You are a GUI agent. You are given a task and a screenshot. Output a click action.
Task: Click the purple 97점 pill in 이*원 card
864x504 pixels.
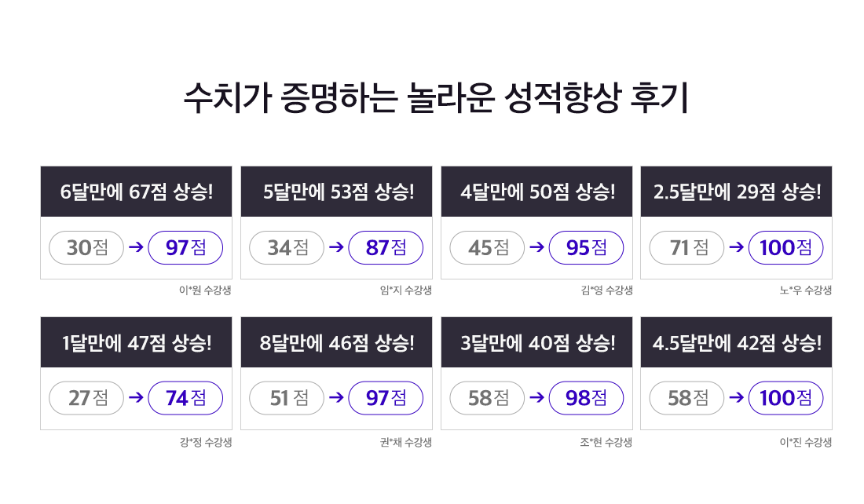[x=185, y=247]
